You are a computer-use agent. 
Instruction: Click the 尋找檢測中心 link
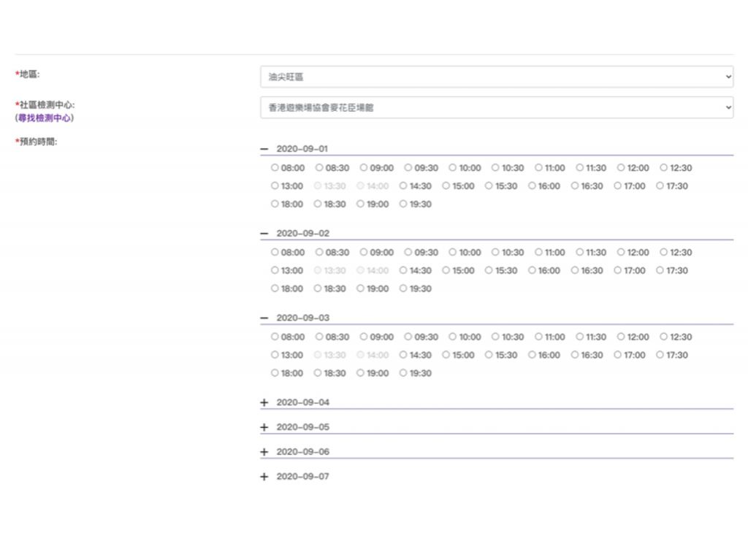click(x=45, y=118)
